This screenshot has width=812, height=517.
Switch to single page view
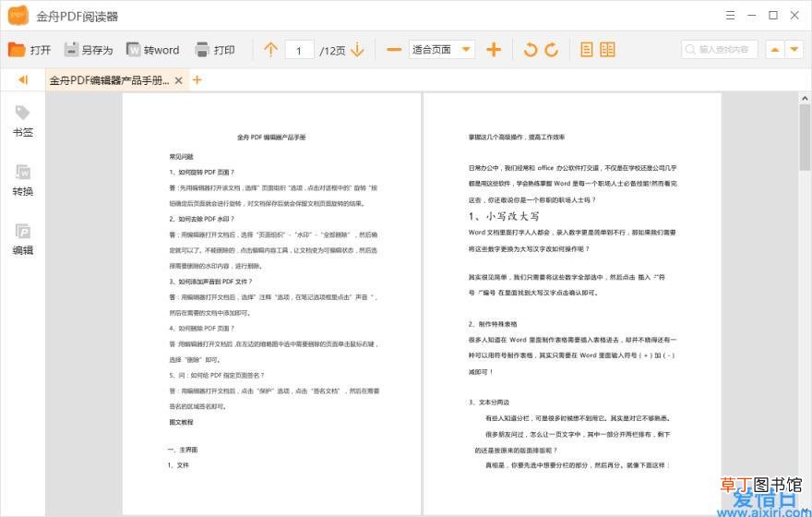(x=586, y=50)
